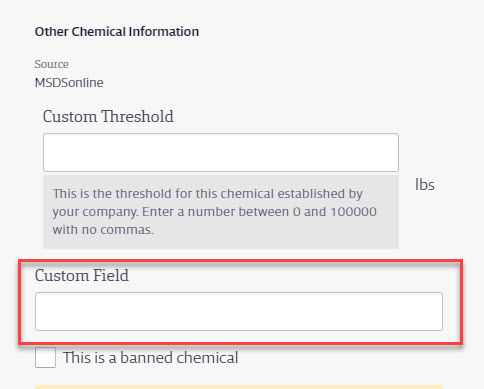The image size is (484, 389).
Task: Click 'This is a banned chemical' label
Action: tap(150, 358)
